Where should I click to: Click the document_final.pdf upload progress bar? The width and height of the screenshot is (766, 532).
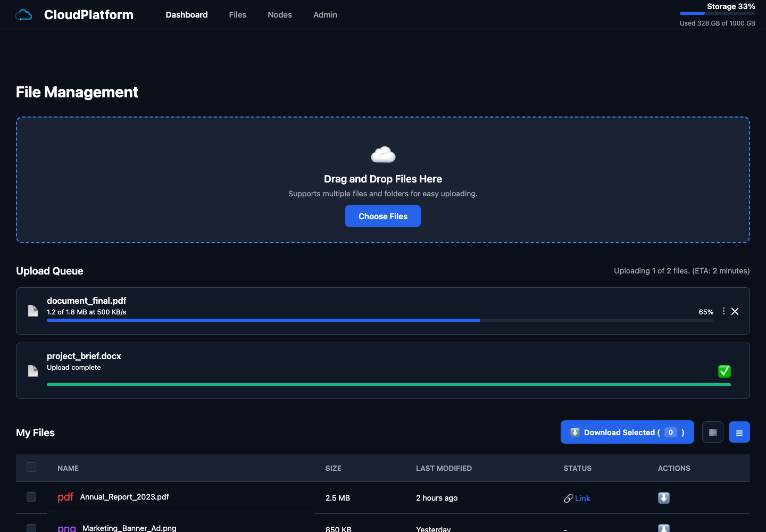tap(380, 320)
